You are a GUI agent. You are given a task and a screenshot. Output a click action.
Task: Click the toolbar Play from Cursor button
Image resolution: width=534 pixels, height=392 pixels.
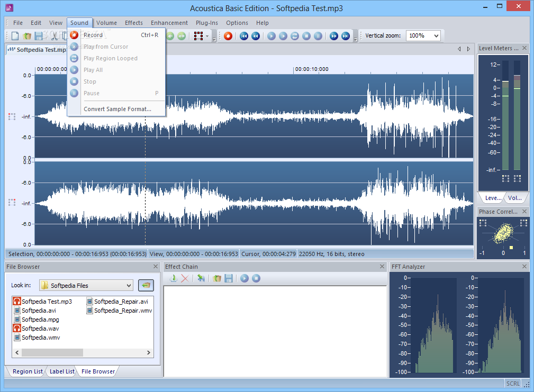click(x=283, y=36)
